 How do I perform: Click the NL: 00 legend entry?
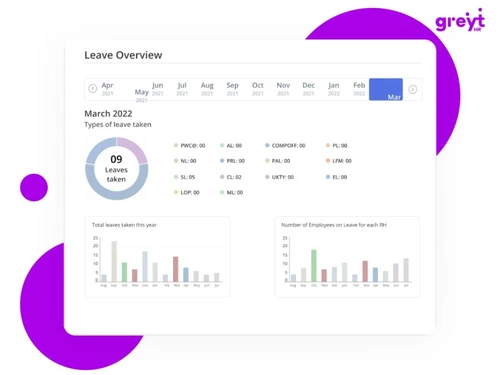tap(185, 161)
